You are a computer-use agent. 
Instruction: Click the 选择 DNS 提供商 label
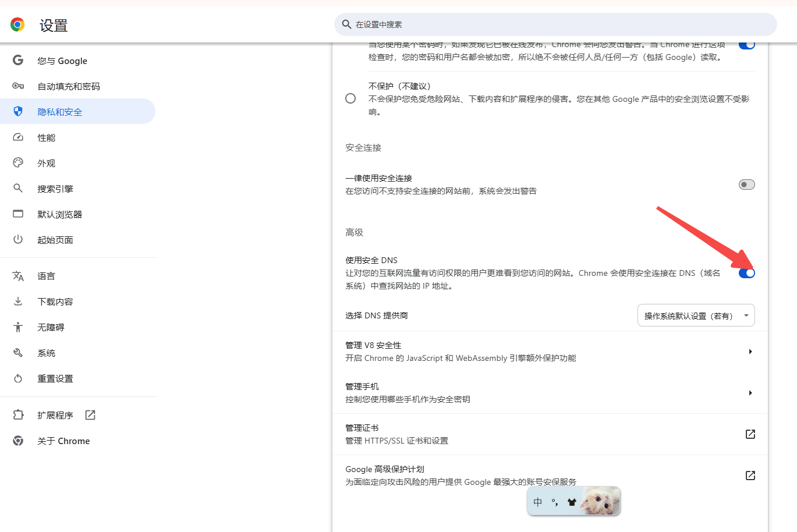(377, 315)
